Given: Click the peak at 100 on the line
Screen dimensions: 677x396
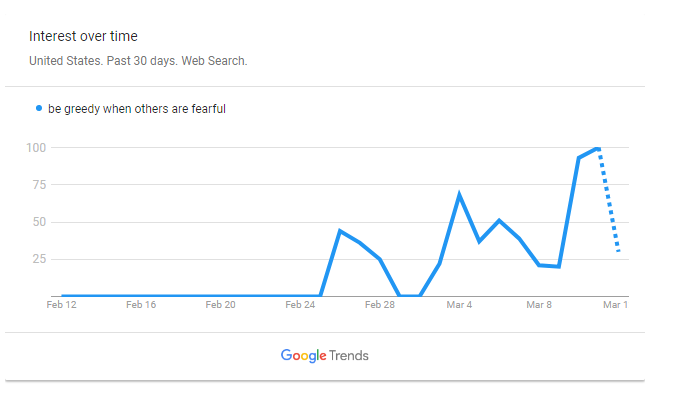Looking at the screenshot, I should (598, 148).
